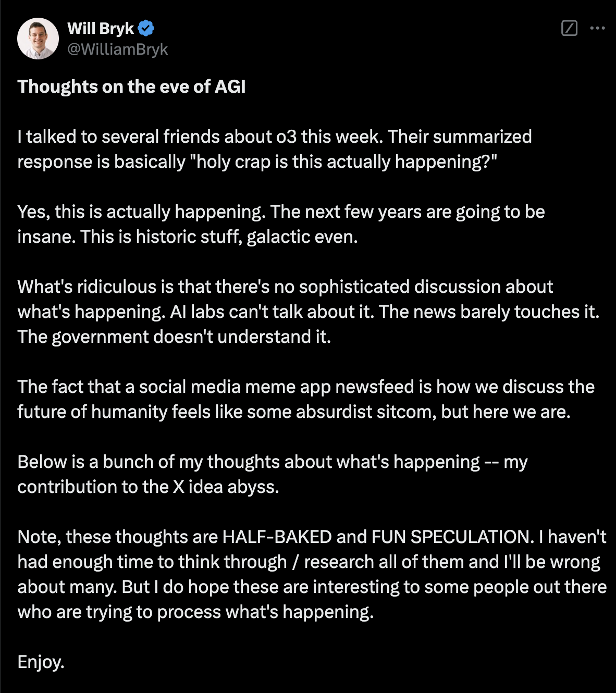The width and height of the screenshot is (616, 693).
Task: Click the sentence The government doesn't understand it
Action: pos(174,337)
